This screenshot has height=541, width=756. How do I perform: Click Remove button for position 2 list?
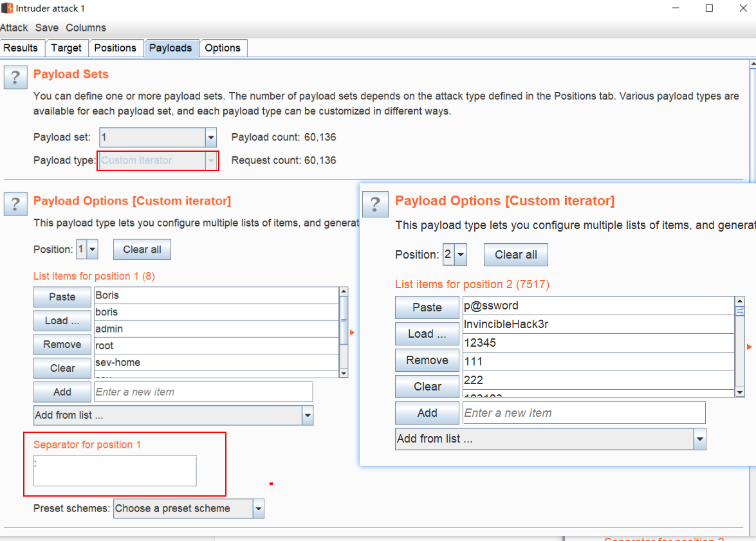pyautogui.click(x=427, y=360)
